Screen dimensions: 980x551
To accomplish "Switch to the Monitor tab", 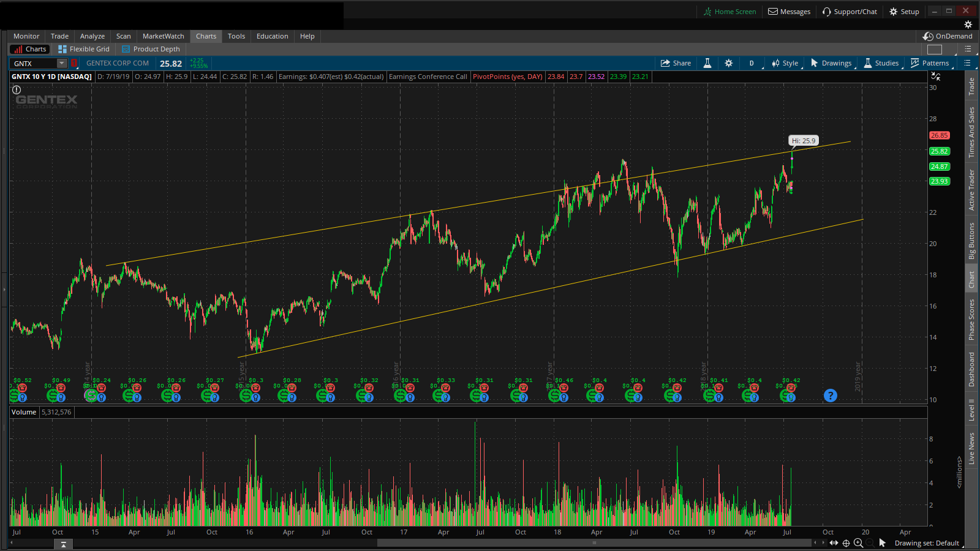I will tap(26, 36).
